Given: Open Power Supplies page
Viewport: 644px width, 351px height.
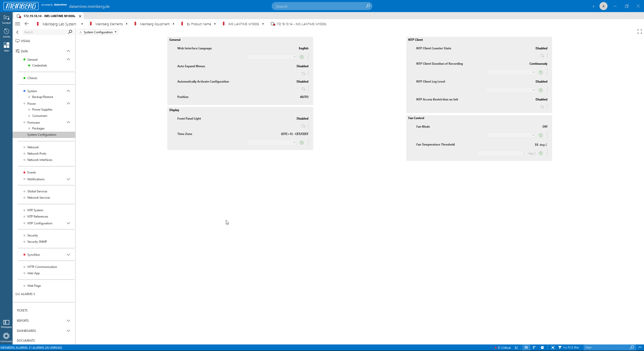Looking at the screenshot, I should pos(42,110).
